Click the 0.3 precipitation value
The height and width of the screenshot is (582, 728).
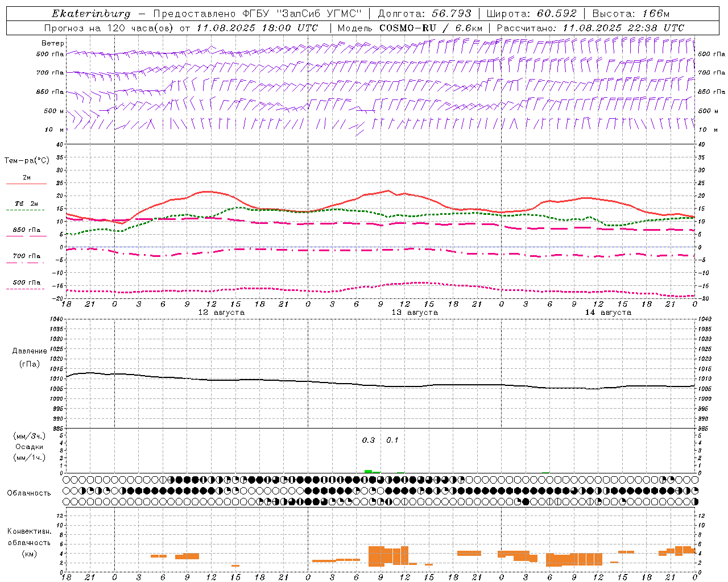click(x=369, y=440)
